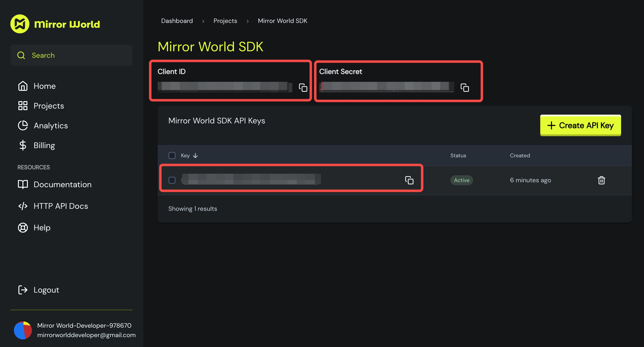Copy the Client ID value
The image size is (644, 347).
[303, 88]
